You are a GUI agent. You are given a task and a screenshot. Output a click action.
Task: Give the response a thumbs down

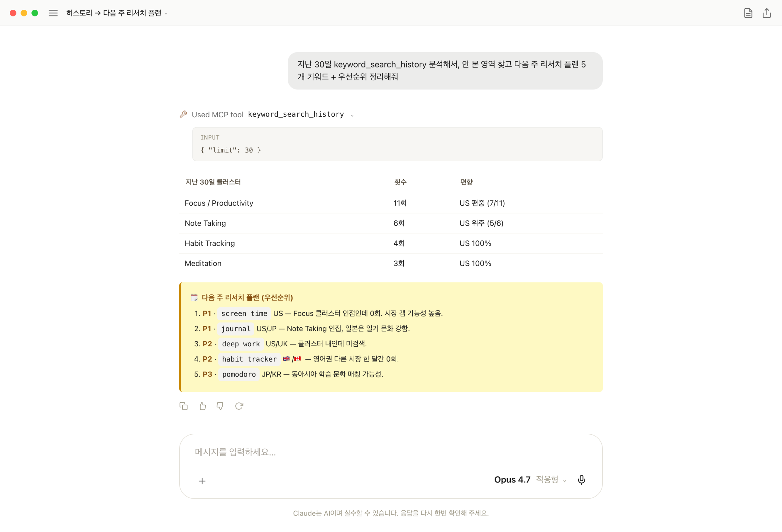point(220,406)
